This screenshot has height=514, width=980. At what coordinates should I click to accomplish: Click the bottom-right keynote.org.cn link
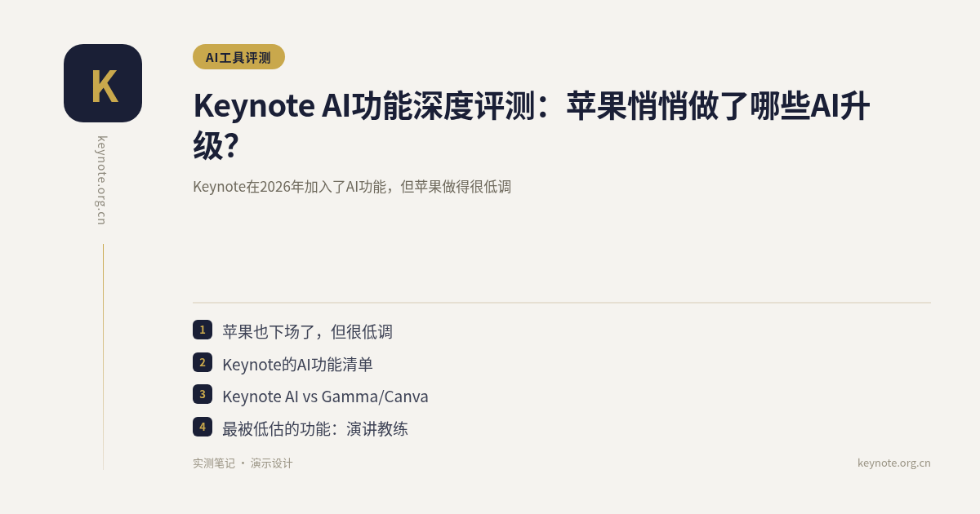(x=894, y=463)
